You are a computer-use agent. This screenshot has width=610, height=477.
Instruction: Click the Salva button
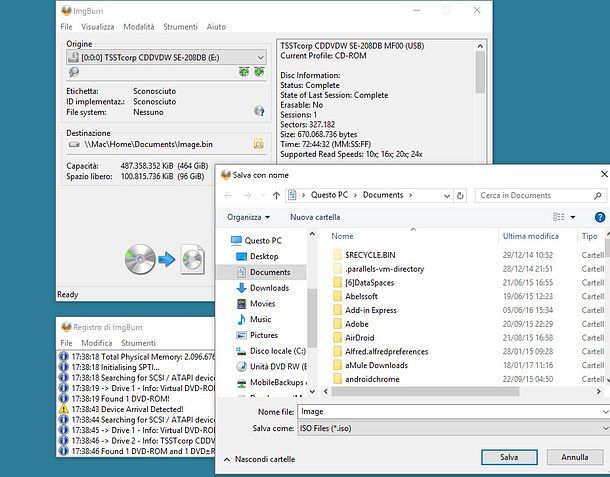pos(509,457)
